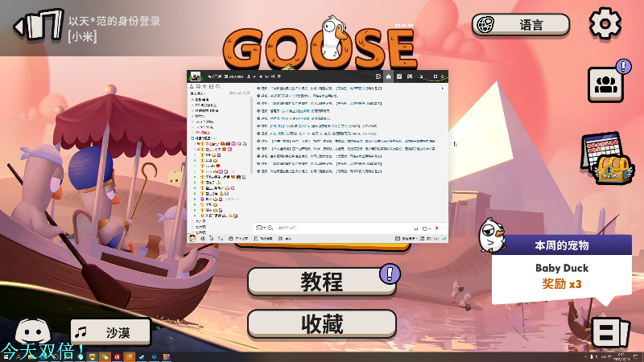Click the exit door logout icon
This screenshot has height=362, width=644.
[39, 26]
